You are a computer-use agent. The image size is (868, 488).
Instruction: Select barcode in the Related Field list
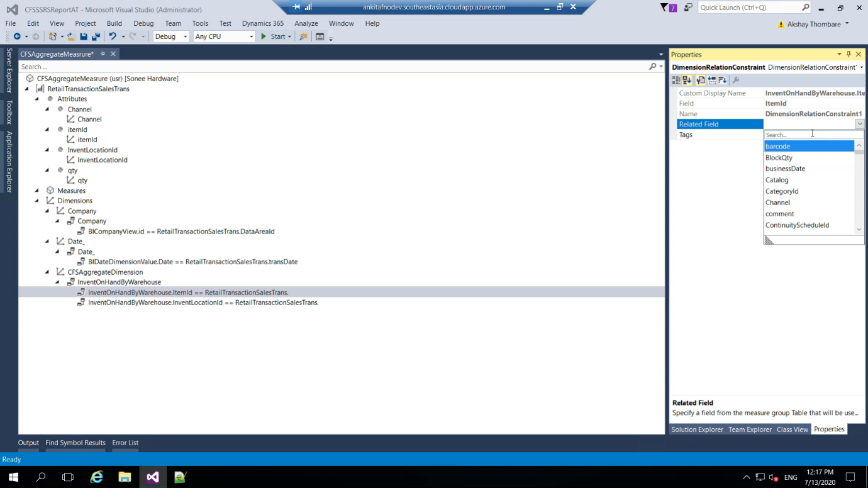(809, 147)
